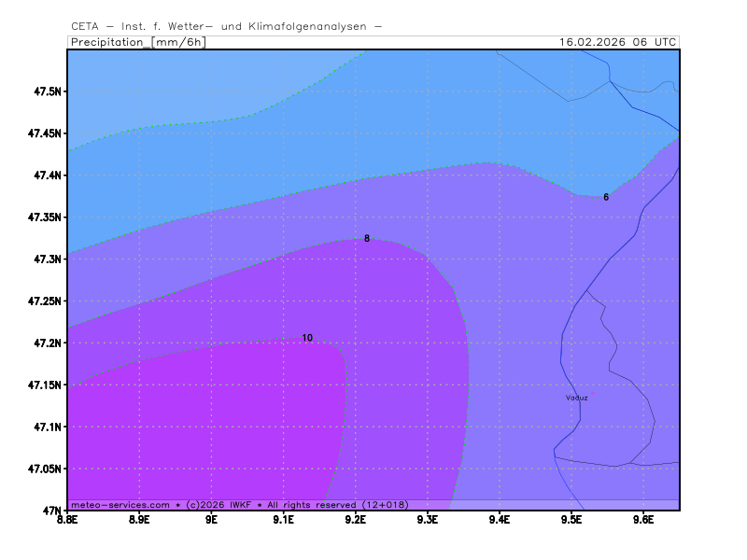This screenshot has height=560, width=747.
Task: Select the 47N latitude axis label
Action: (x=52, y=511)
